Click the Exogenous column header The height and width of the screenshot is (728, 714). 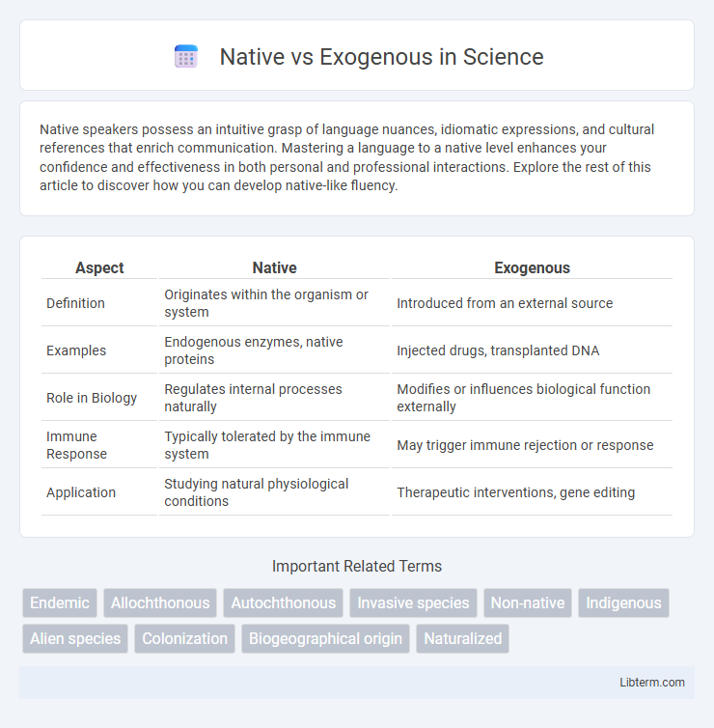pyautogui.click(x=533, y=267)
